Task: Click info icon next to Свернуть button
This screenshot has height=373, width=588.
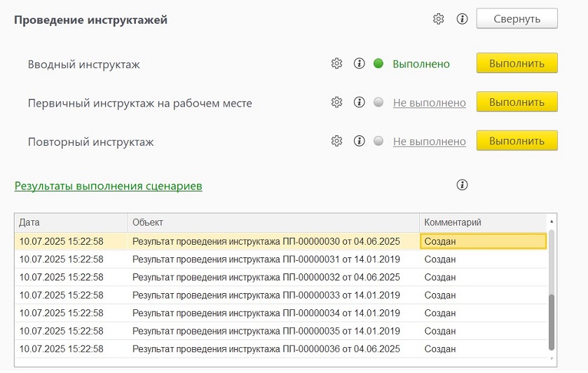Action: click(x=462, y=19)
